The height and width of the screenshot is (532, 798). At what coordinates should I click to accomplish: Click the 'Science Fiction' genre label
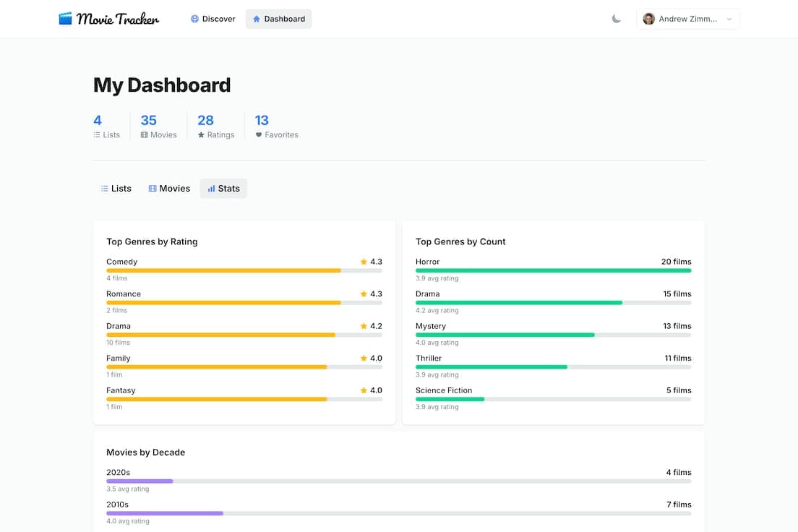(444, 390)
